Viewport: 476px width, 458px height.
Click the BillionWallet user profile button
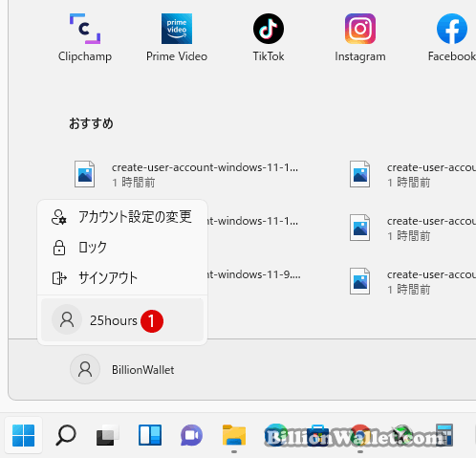coord(122,369)
